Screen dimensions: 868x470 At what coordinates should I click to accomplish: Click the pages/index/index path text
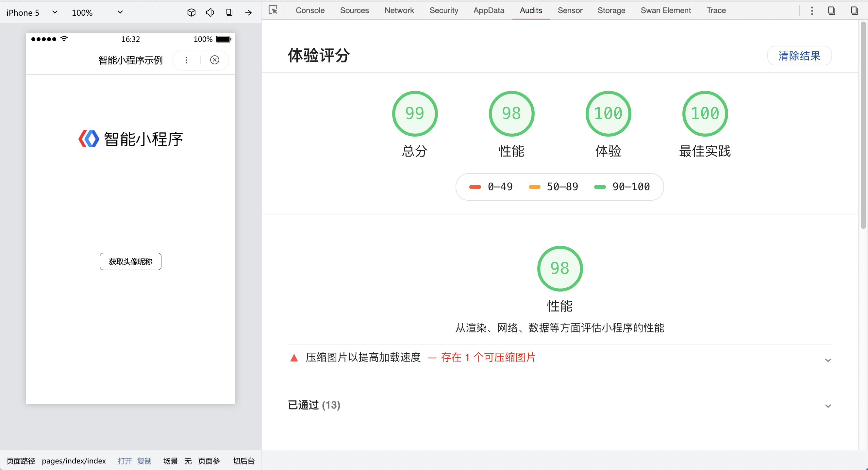74,461
